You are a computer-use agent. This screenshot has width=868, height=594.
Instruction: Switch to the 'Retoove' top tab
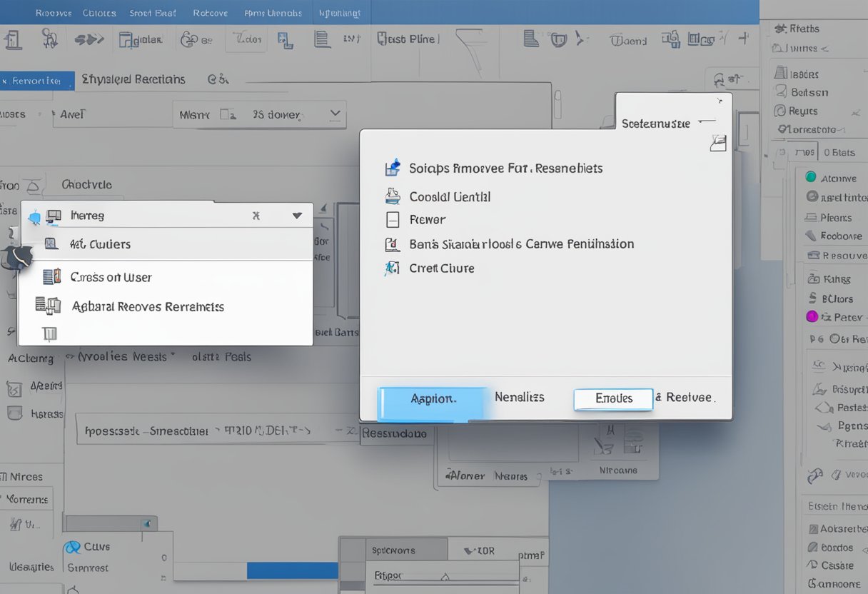[x=210, y=13]
